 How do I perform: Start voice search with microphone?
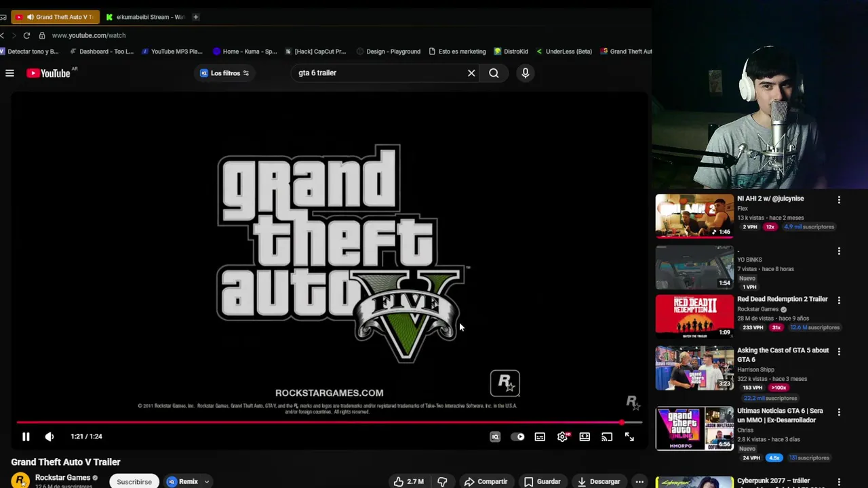coord(525,73)
